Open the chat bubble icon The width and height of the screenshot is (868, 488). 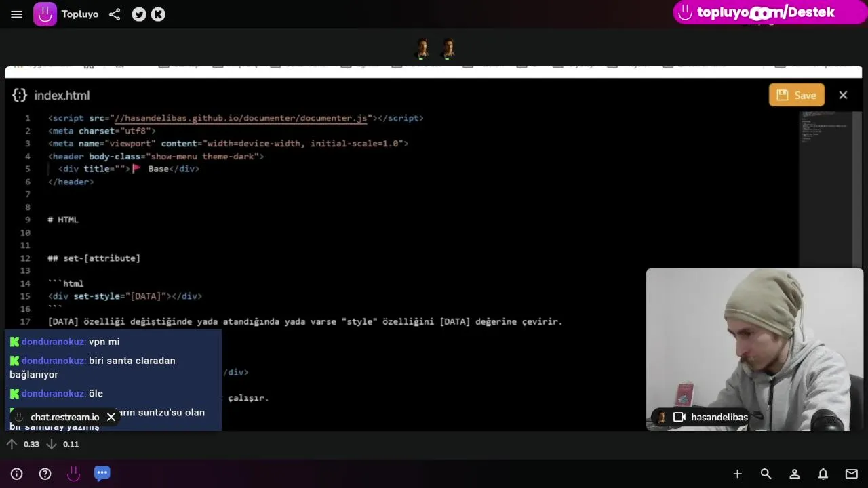coord(102,473)
